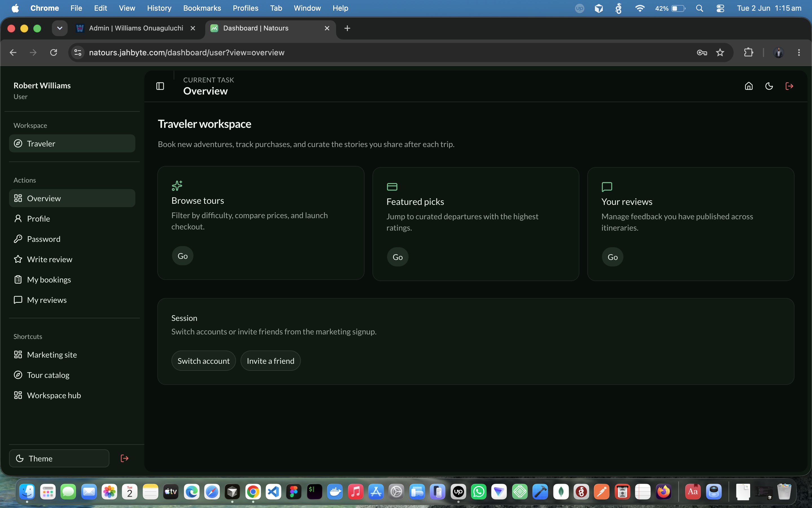This screenshot has width=812, height=508.
Task: Open the History menu in menu bar
Action: click(x=159, y=8)
